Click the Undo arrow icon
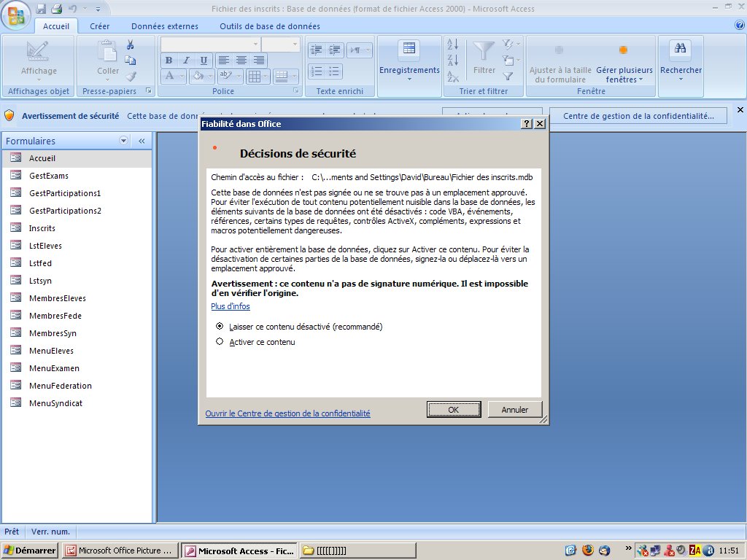The image size is (747, 560). click(72, 9)
